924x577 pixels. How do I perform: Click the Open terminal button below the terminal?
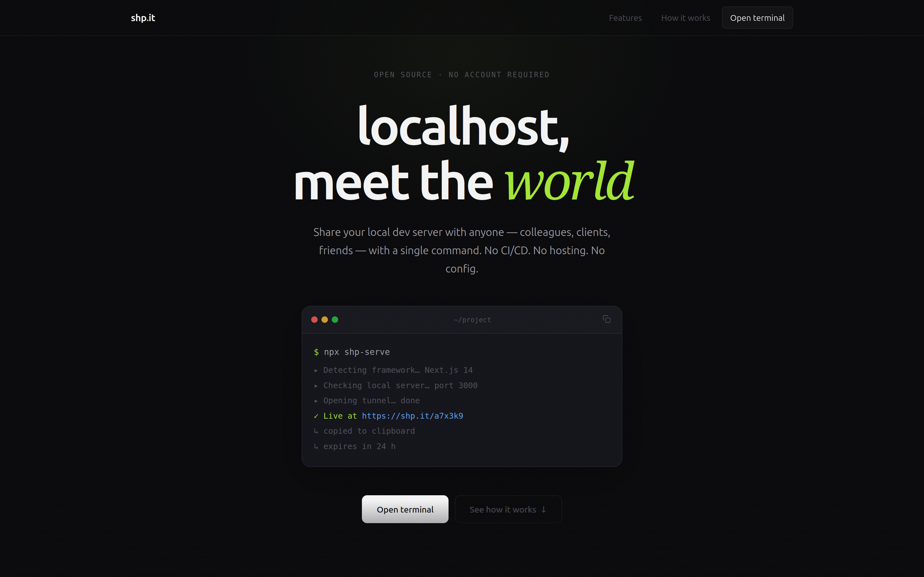[405, 509]
